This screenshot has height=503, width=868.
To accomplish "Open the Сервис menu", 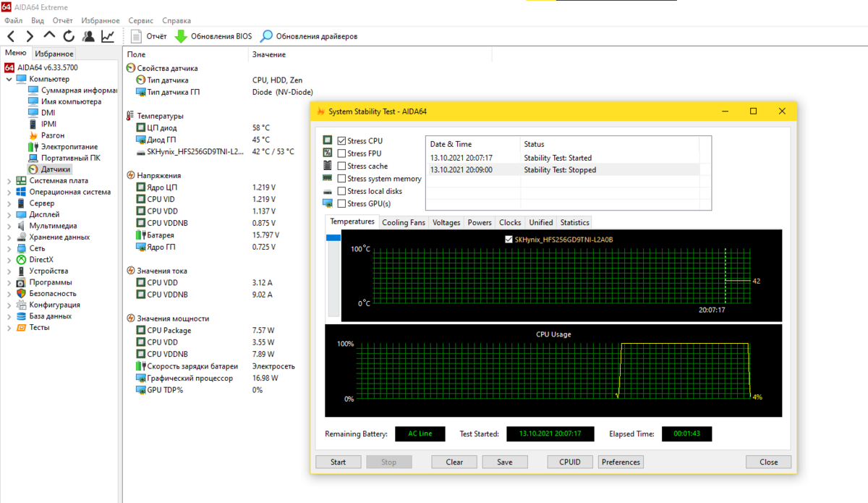I will click(x=140, y=21).
